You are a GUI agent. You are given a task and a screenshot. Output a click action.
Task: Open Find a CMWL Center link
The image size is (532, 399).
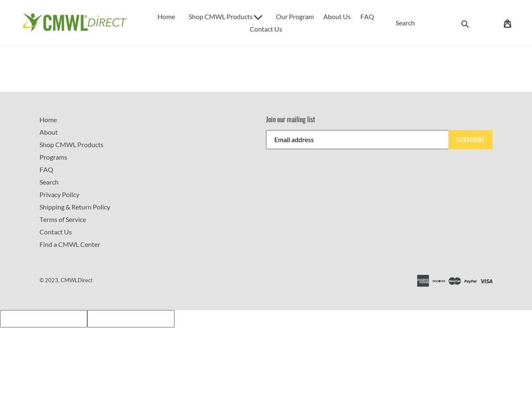click(70, 244)
